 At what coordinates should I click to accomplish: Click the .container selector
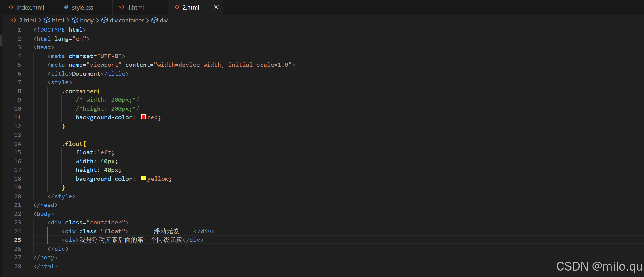80,91
